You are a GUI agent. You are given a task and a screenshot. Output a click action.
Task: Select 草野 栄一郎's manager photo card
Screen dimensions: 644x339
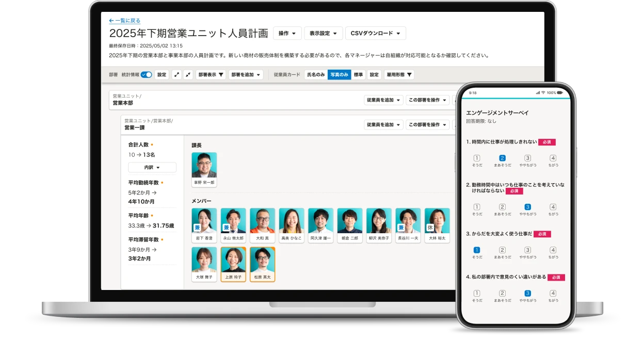coord(204,169)
